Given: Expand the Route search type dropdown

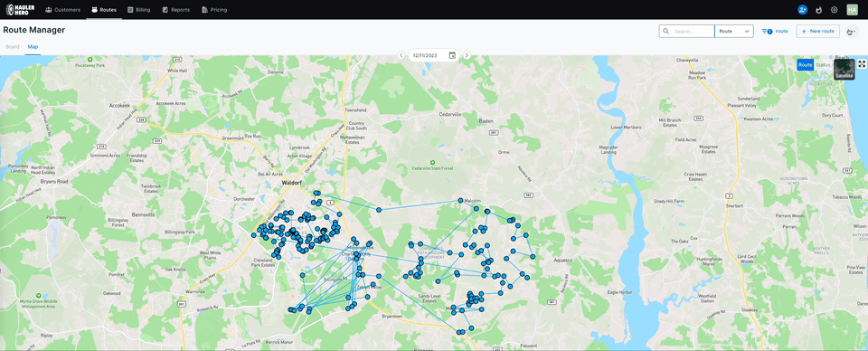Looking at the screenshot, I should (x=734, y=31).
